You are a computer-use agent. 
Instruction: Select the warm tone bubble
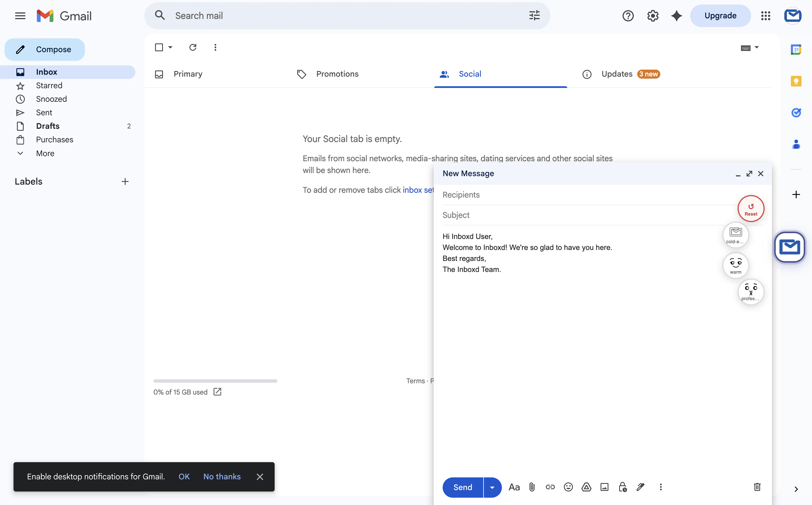click(736, 265)
